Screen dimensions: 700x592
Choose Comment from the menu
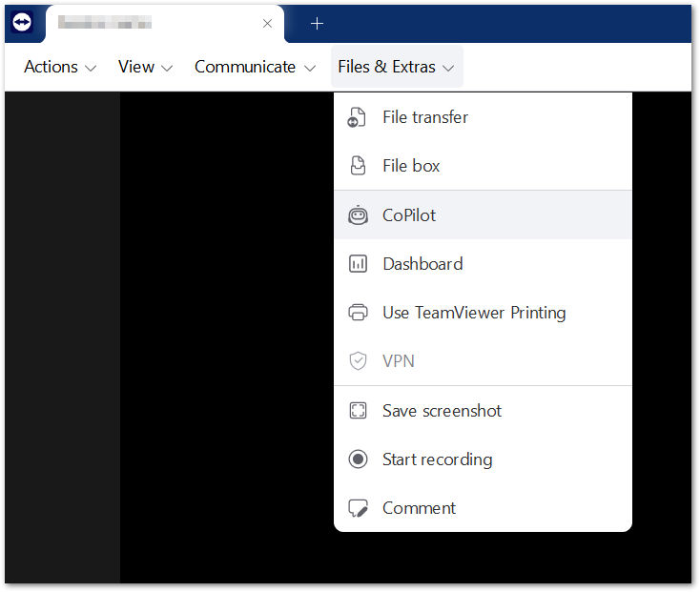click(483, 508)
